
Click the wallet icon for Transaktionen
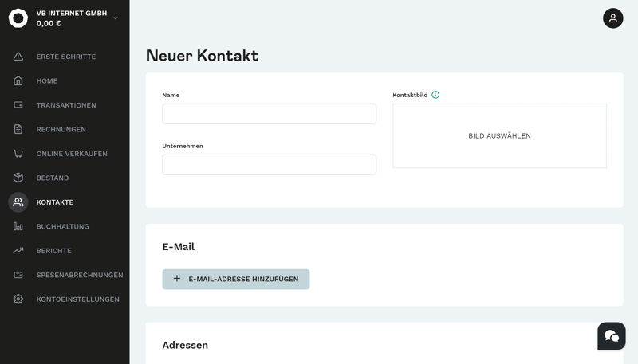coord(18,105)
